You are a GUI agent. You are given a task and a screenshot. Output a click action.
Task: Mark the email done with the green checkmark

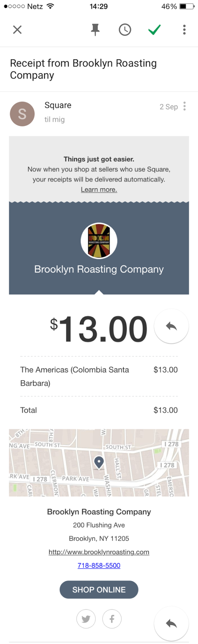coord(154,29)
